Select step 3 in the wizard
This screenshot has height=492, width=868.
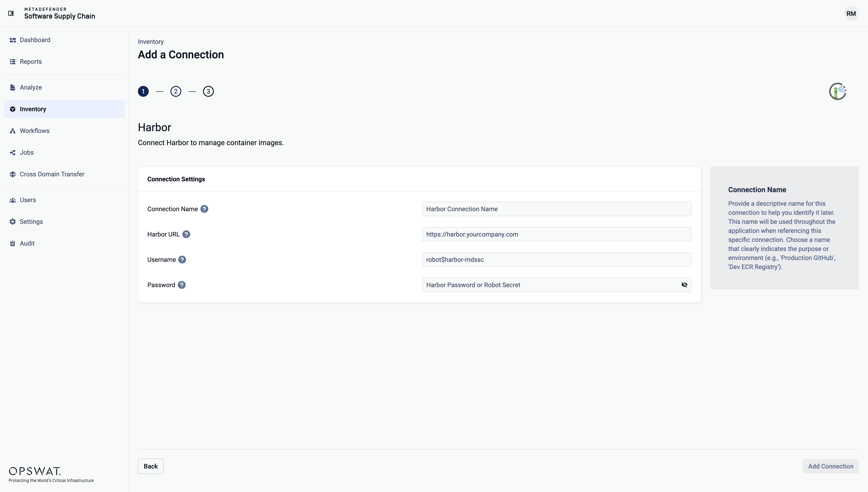(208, 91)
